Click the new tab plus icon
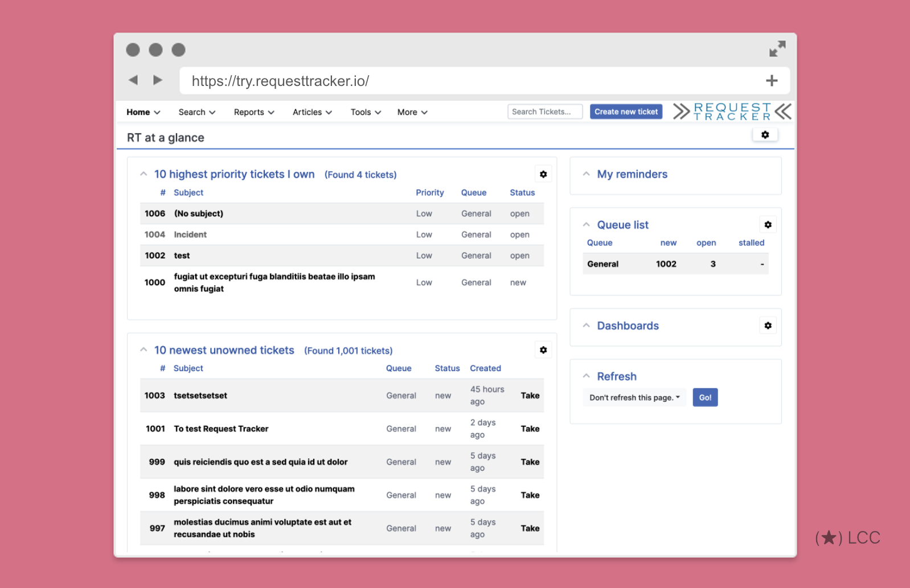Image resolution: width=910 pixels, height=588 pixels. point(772,81)
